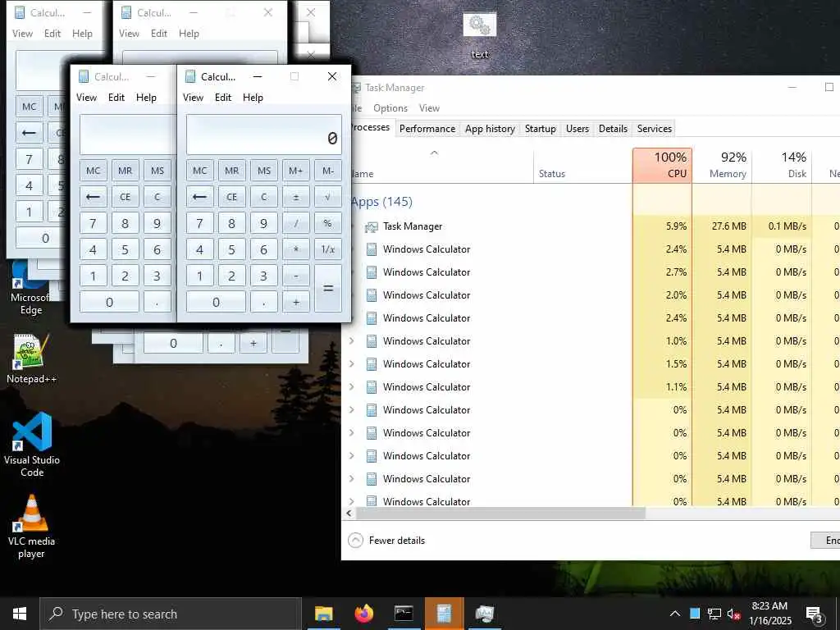The height and width of the screenshot is (630, 840).
Task: Click the Task Manager taskbar icon
Action: pos(484,614)
